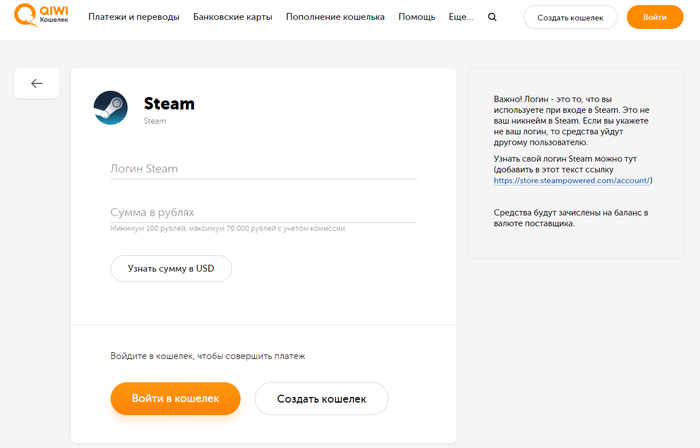Open the search magnifier icon
Viewport: 700px width, 448px height.
click(x=492, y=17)
